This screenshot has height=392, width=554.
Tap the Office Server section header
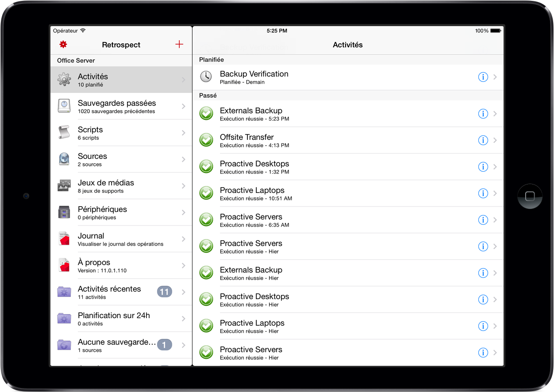[121, 61]
